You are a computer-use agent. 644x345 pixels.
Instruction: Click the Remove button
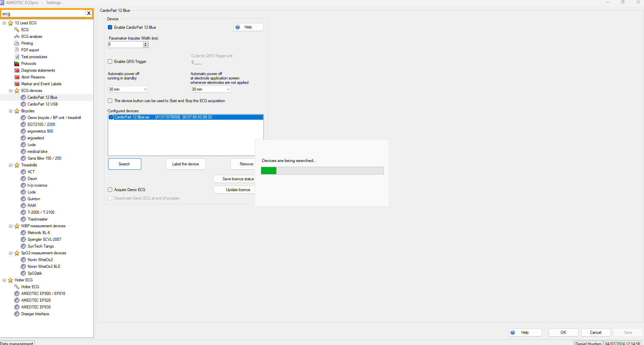(243, 164)
